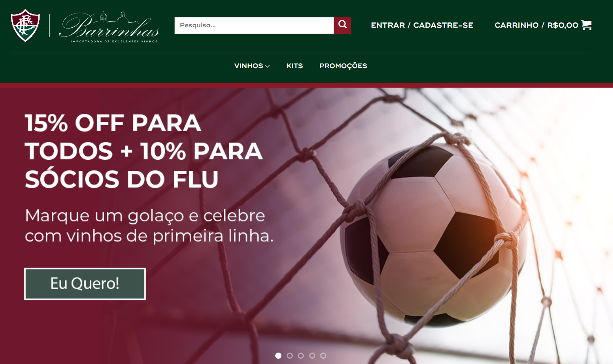Click the Eu Quero! button

pos(85,284)
